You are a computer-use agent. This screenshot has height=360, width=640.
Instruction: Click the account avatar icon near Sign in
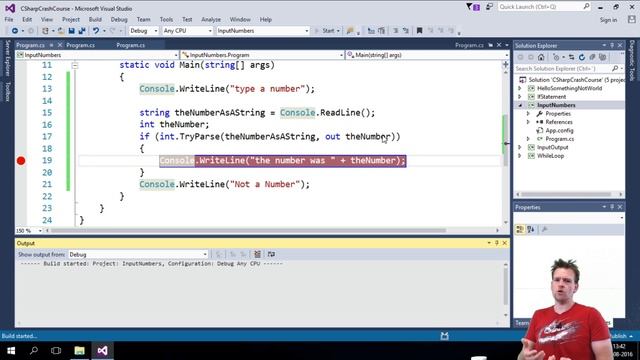631,19
